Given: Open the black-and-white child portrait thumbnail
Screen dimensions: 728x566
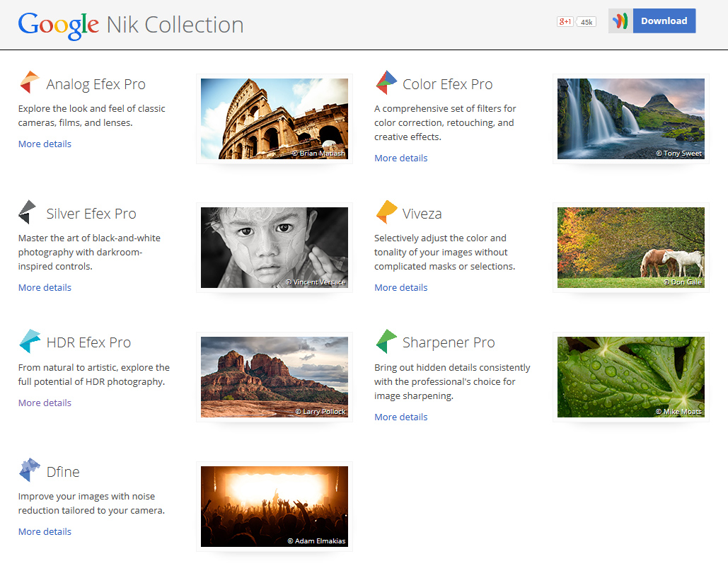Looking at the screenshot, I should [x=274, y=248].
